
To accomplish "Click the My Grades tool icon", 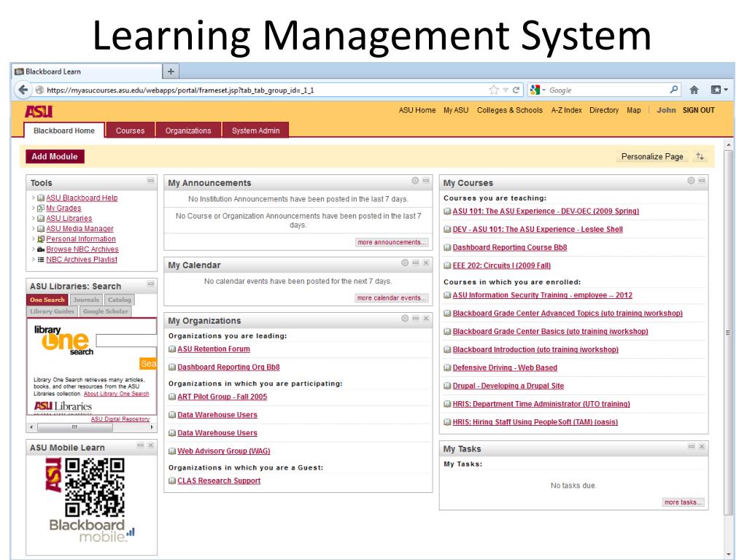I will (x=41, y=208).
